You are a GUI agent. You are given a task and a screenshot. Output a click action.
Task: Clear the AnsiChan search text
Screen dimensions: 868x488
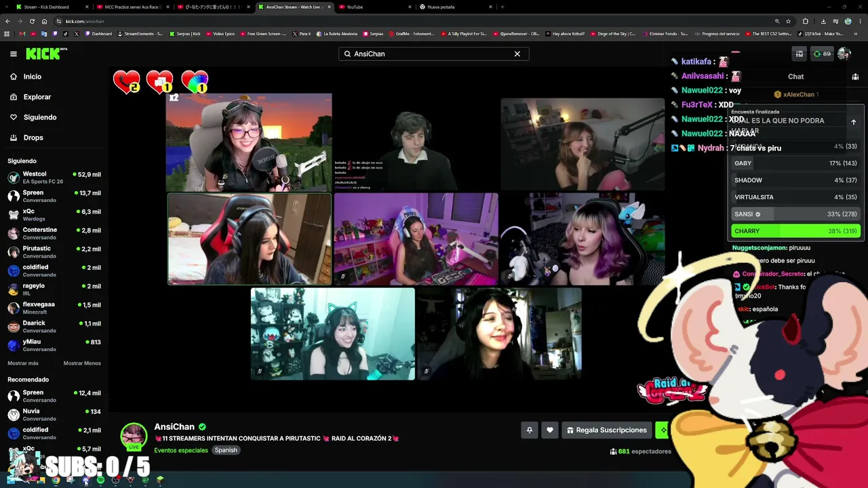pyautogui.click(x=517, y=54)
